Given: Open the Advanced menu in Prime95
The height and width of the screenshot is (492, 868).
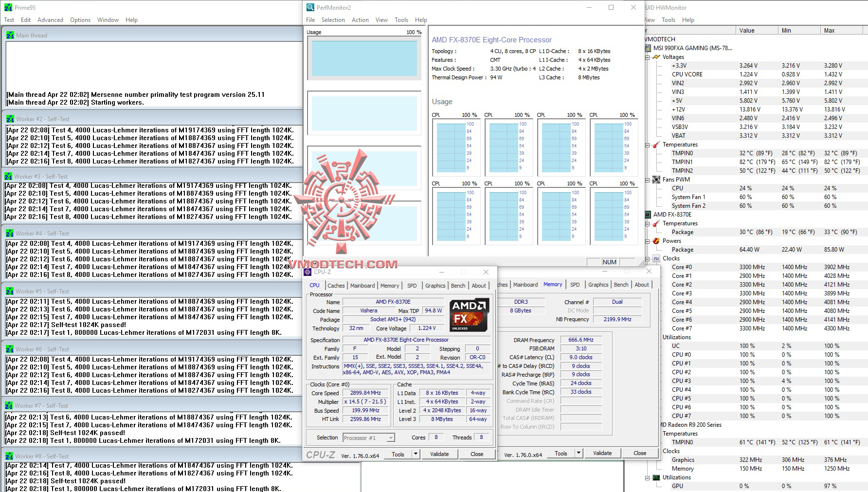Looking at the screenshot, I should pyautogui.click(x=51, y=20).
